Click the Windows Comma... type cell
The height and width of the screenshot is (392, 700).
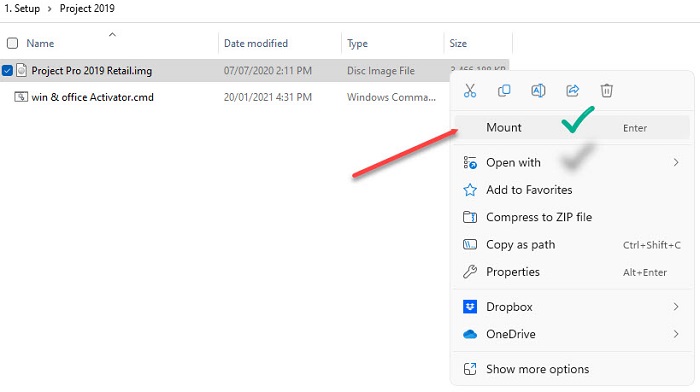(x=391, y=97)
